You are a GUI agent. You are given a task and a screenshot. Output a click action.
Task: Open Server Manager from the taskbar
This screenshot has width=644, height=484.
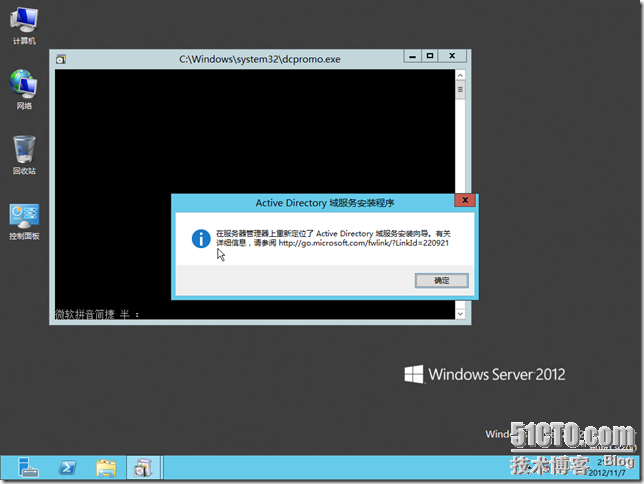pyautogui.click(x=28, y=468)
